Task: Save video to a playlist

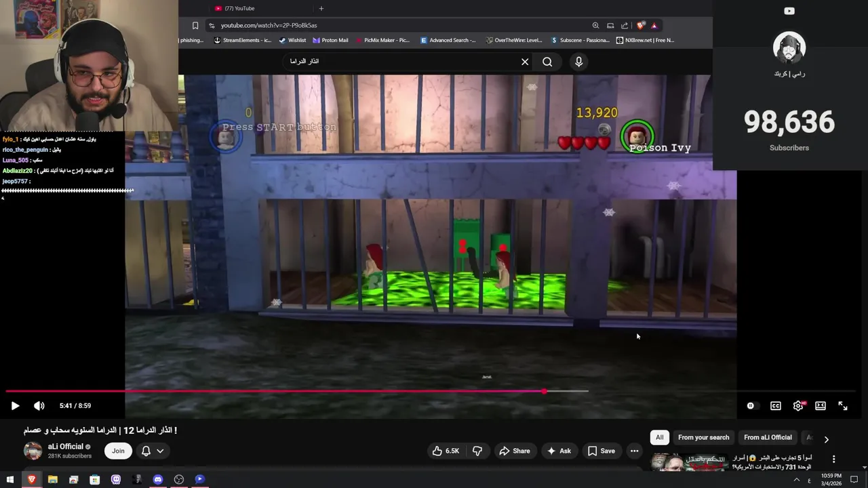Action: [601, 451]
